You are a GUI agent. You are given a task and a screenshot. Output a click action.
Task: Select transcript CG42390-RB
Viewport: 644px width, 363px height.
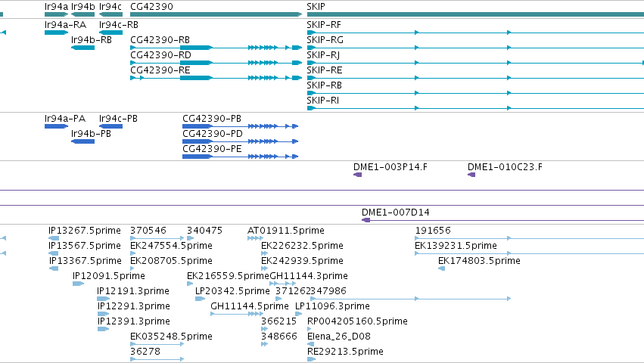point(216,48)
